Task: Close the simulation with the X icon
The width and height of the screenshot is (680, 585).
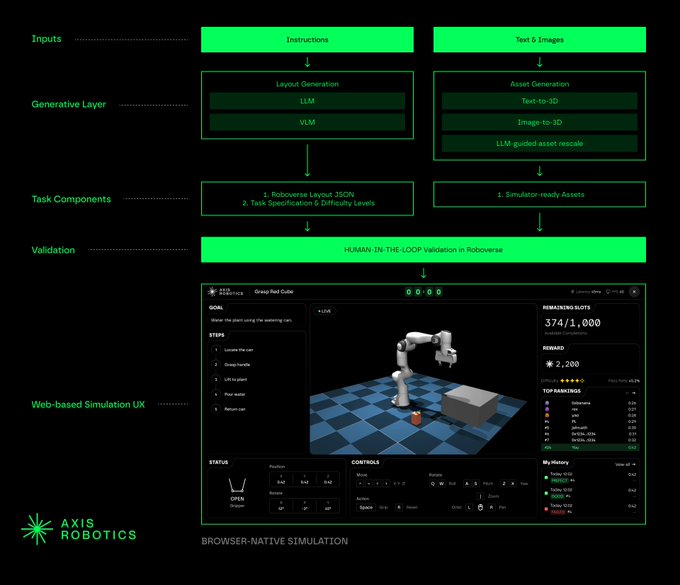Action: pyautogui.click(x=634, y=292)
